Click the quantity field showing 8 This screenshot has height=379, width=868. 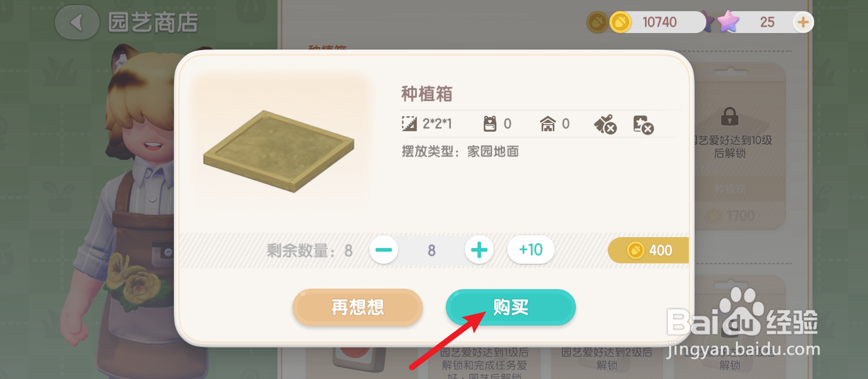pos(431,250)
